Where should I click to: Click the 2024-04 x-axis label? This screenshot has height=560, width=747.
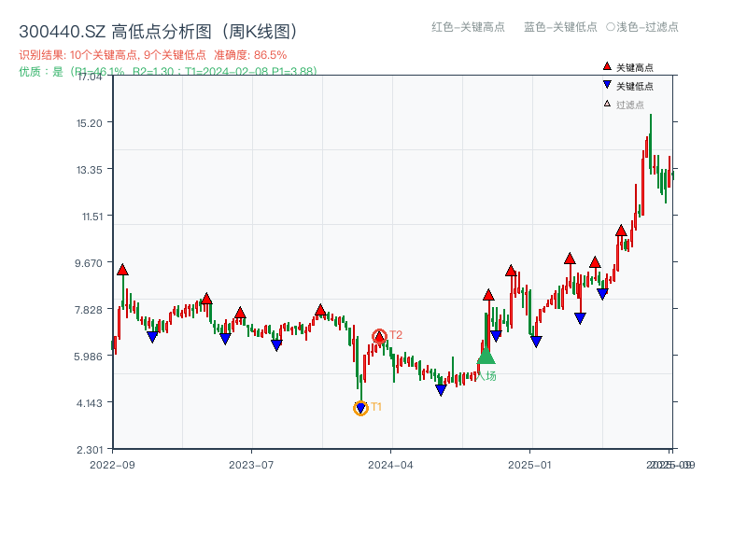coord(392,464)
